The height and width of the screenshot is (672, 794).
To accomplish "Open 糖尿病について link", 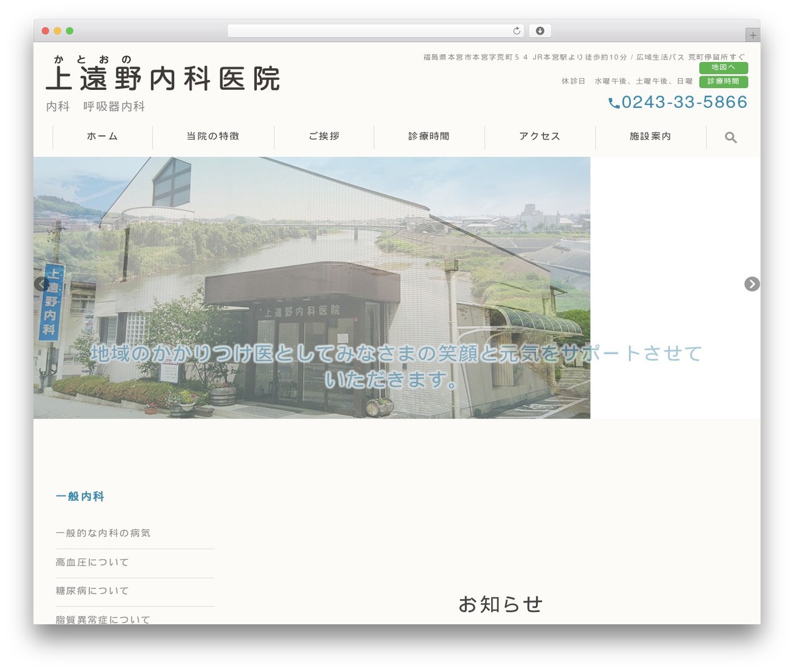I will pos(92,591).
